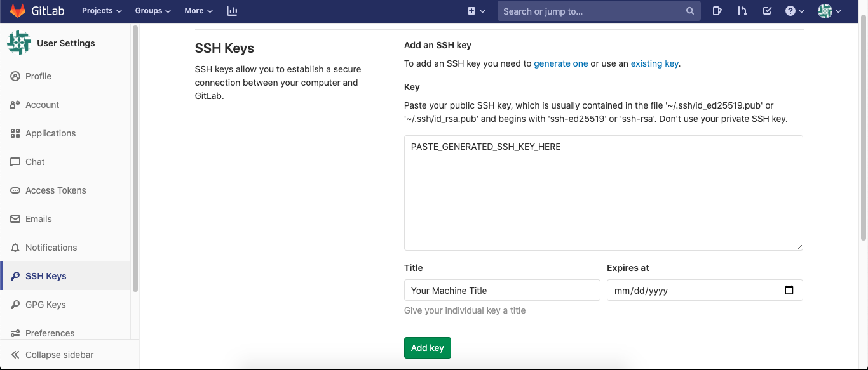Viewport: 868px width, 370px height.
Task: Open the More dropdown in navbar
Action: pos(198,11)
